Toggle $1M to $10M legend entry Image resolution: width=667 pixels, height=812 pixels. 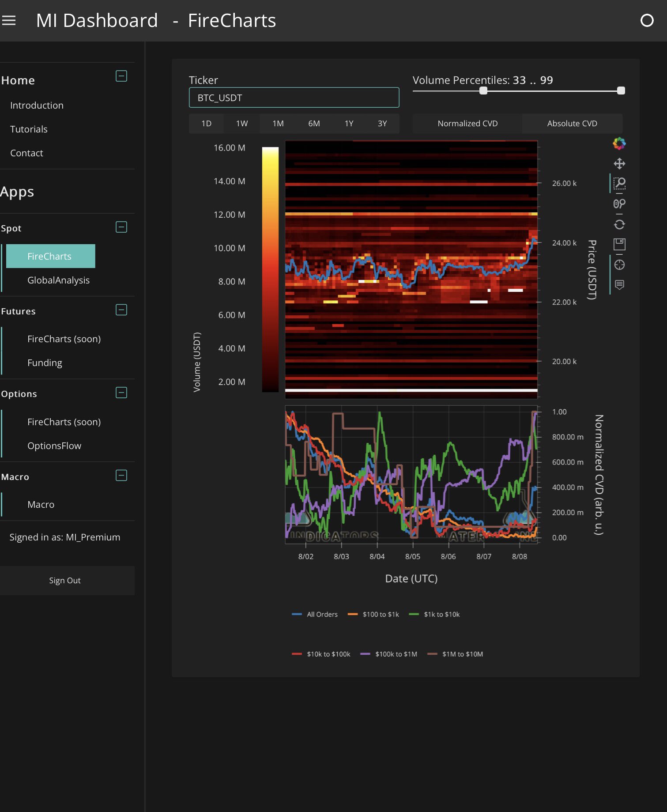(x=456, y=654)
